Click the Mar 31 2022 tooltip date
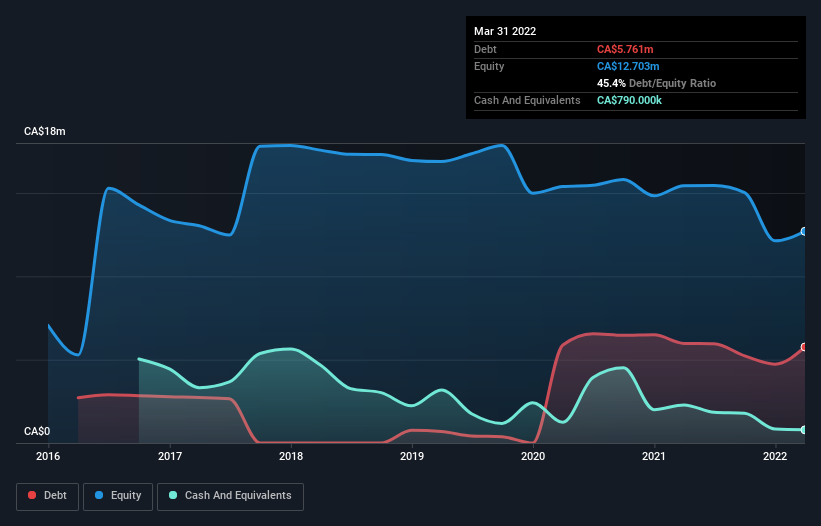This screenshot has height=526, width=821. 505,31
